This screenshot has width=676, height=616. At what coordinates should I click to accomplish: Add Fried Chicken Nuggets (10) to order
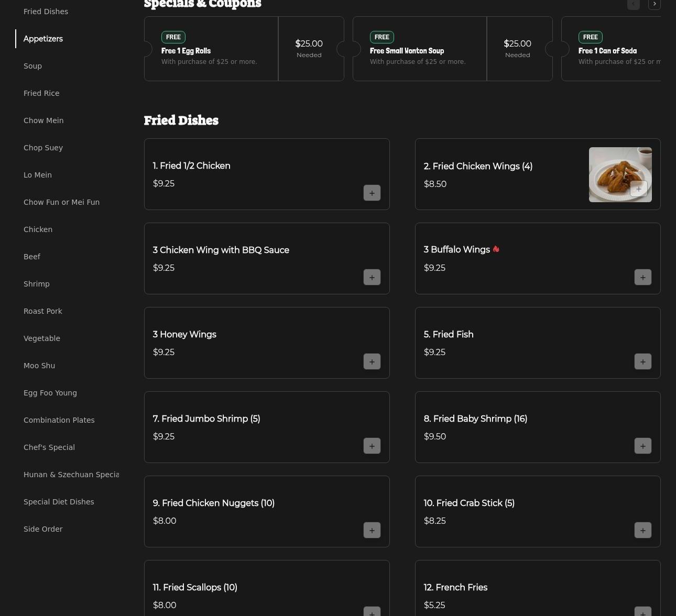click(x=372, y=530)
